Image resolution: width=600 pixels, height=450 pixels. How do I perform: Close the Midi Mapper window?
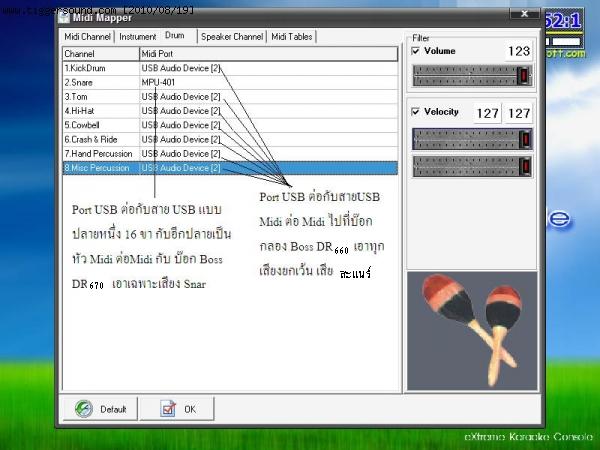coord(524,14)
